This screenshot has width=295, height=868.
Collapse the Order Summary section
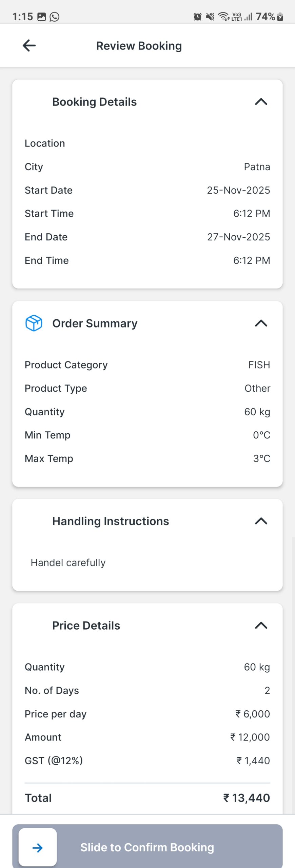[261, 323]
